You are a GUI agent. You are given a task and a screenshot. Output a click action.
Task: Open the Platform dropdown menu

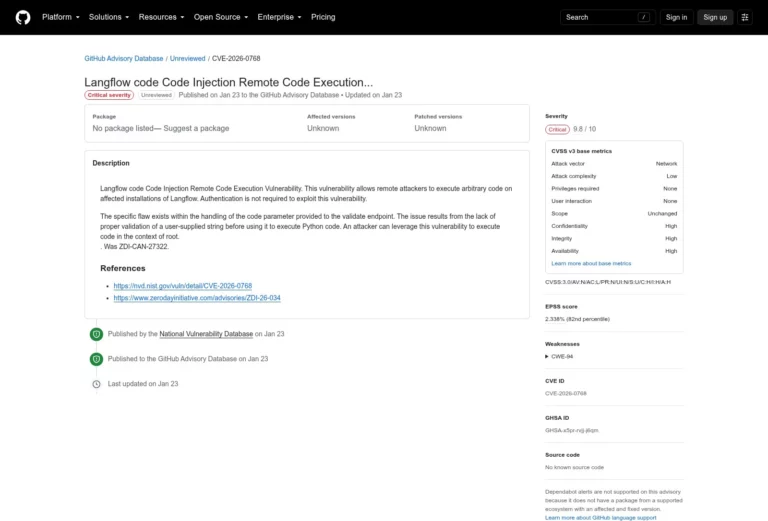coord(60,17)
